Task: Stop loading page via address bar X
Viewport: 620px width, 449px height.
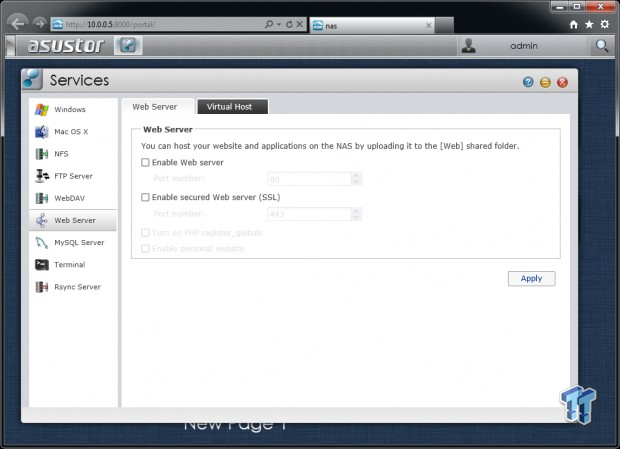Action: point(300,24)
